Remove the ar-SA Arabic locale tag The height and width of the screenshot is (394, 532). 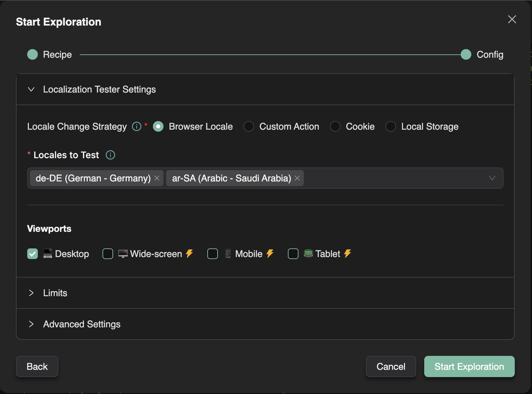[x=297, y=178]
